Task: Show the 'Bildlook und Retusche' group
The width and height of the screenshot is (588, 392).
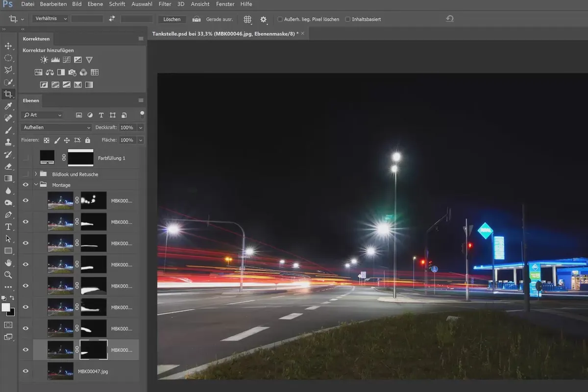Action: tap(26, 174)
